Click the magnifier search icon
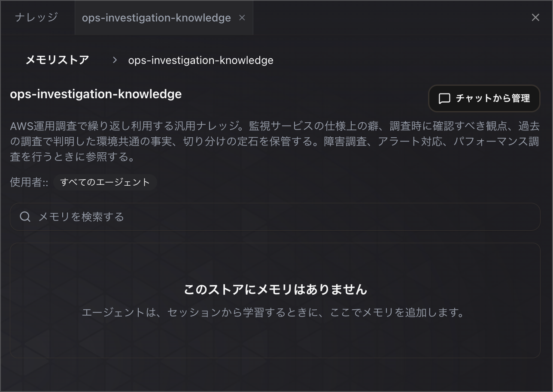Image resolution: width=553 pixels, height=392 pixels. pyautogui.click(x=25, y=217)
